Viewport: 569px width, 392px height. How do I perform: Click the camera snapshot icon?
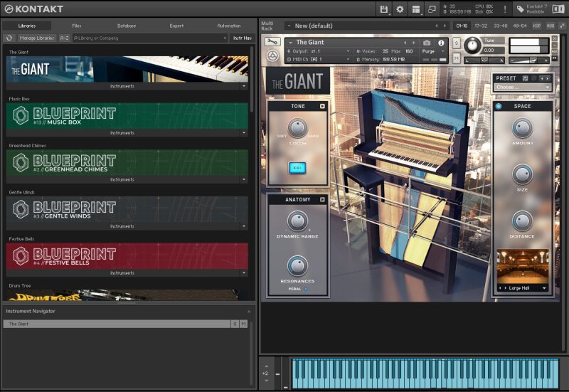pyautogui.click(x=427, y=43)
